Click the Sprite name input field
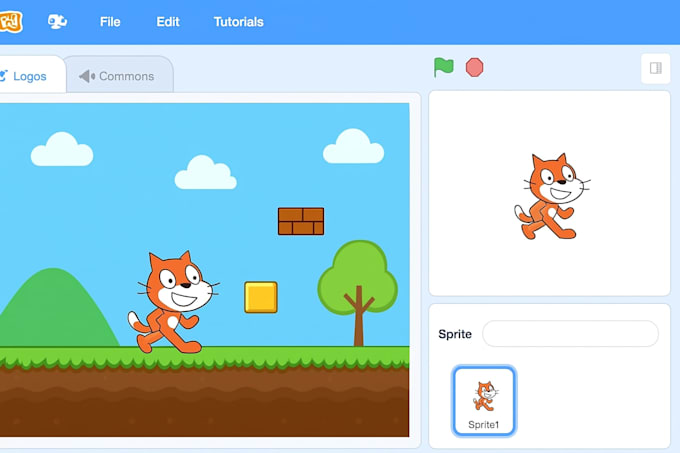Viewport: 680px width, 453px height. tap(570, 333)
